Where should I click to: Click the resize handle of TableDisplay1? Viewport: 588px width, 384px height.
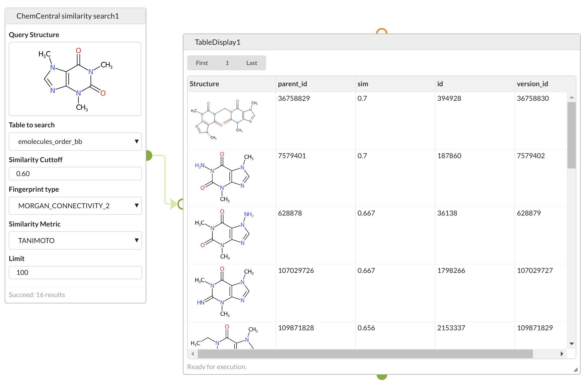pyautogui.click(x=575, y=370)
